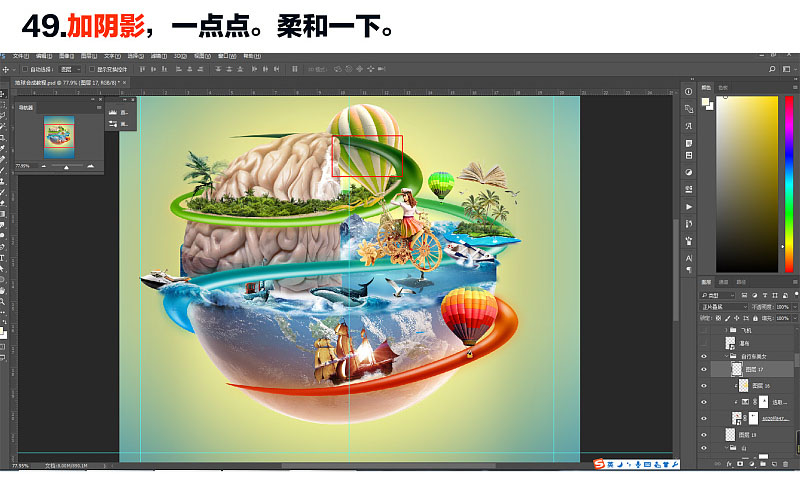The image size is (800, 477).
Task: Click the foreground color swatch in Color panel
Action: (x=706, y=103)
